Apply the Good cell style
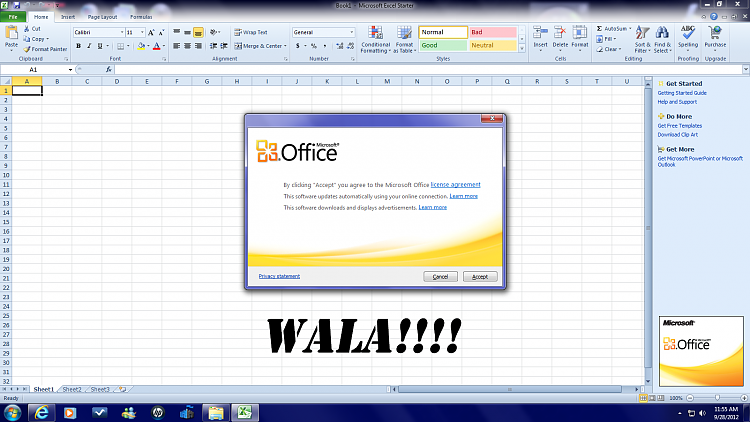 (x=443, y=45)
